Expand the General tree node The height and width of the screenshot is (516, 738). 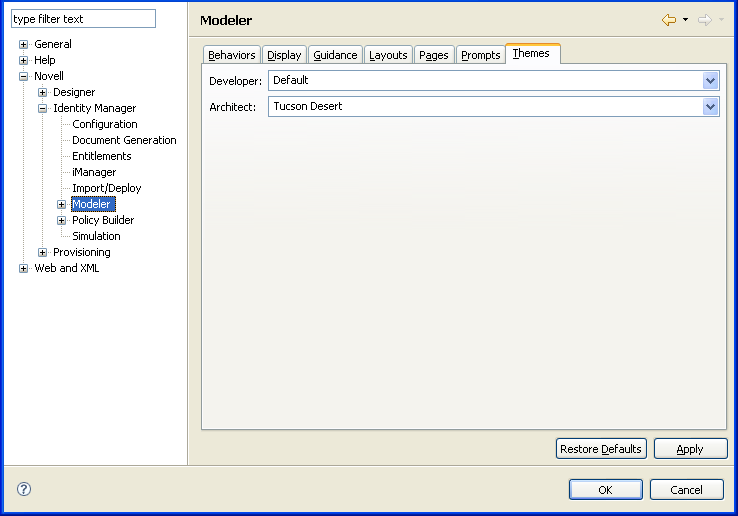point(23,44)
